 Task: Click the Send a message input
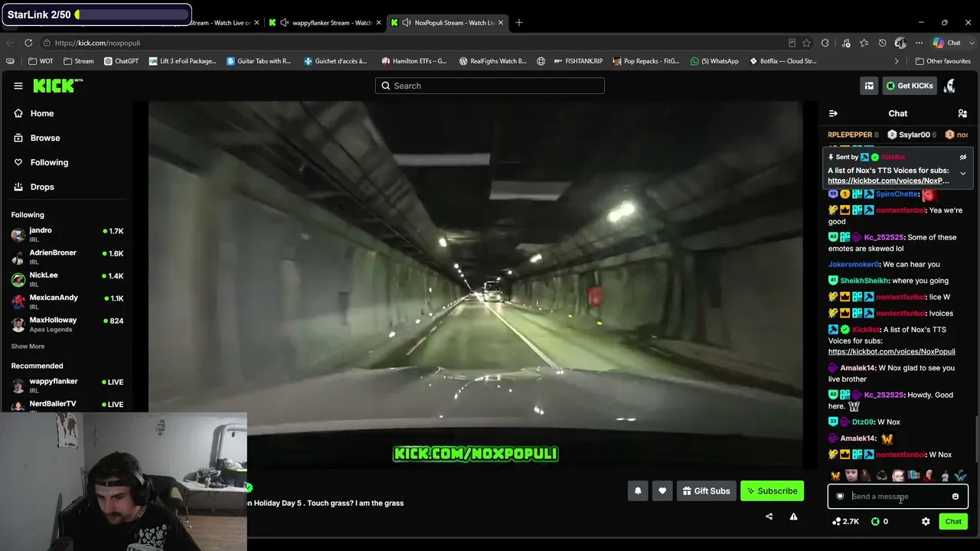pyautogui.click(x=897, y=497)
